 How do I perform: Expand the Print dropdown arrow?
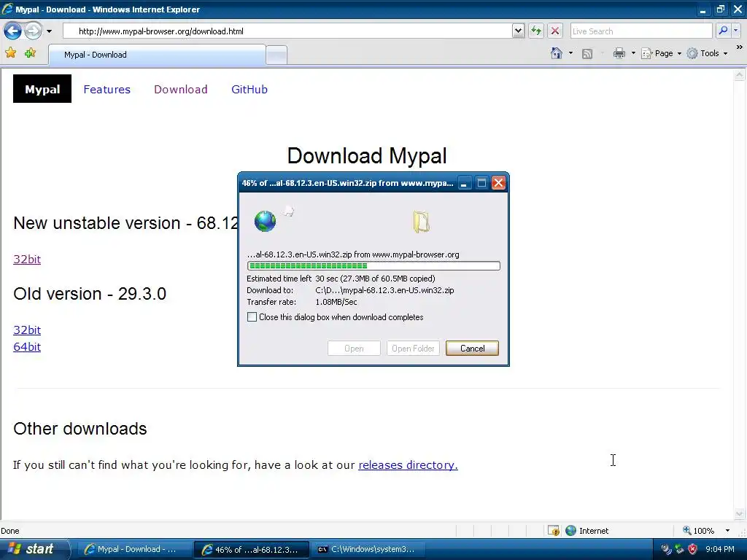[633, 53]
